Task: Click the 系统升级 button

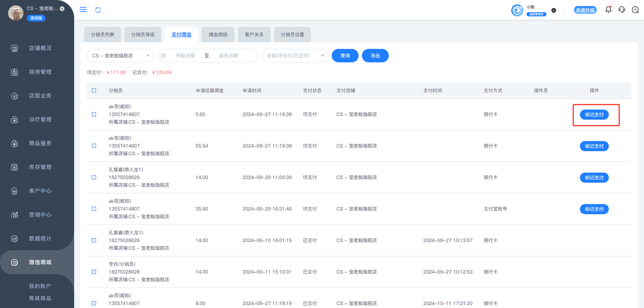Action: (x=586, y=10)
